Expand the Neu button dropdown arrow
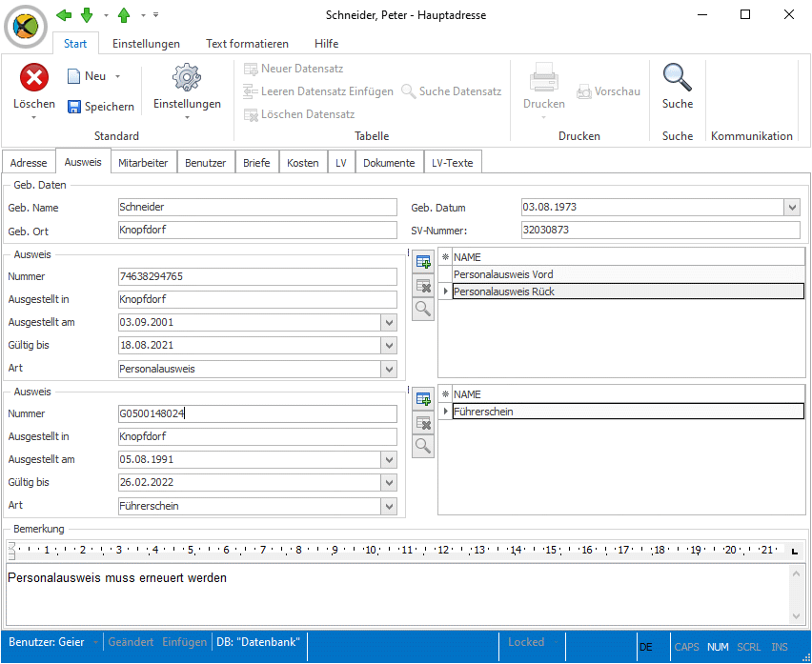Image resolution: width=812 pixels, height=664 pixels. click(x=117, y=76)
